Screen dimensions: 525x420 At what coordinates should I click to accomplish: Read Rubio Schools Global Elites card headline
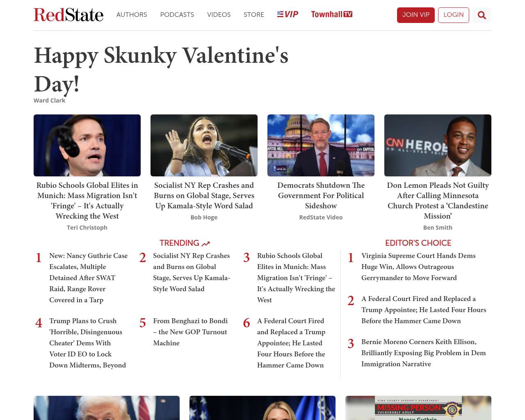pos(87,201)
